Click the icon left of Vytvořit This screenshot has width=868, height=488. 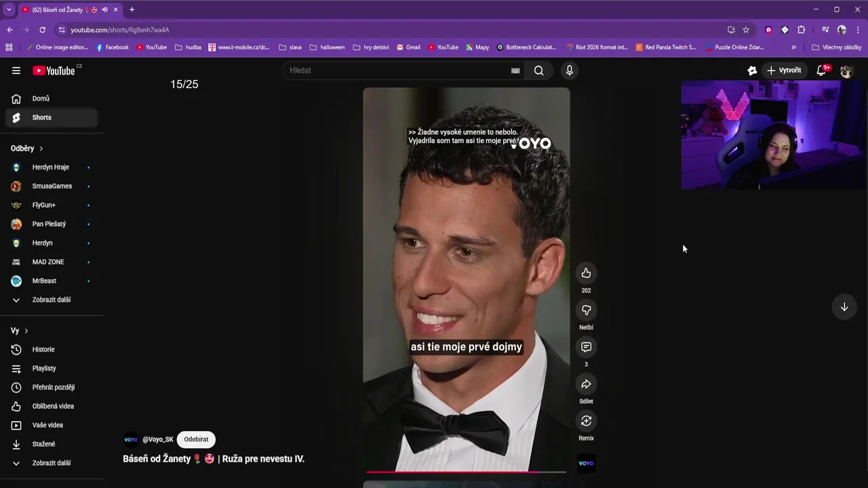click(x=751, y=70)
